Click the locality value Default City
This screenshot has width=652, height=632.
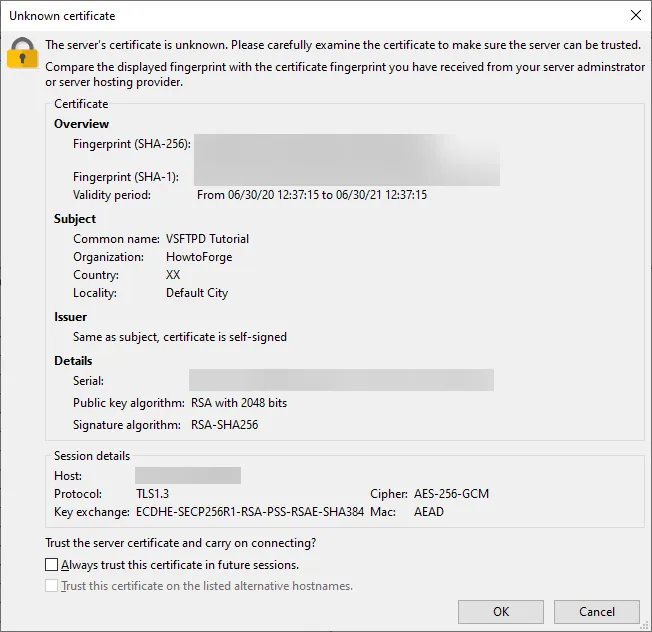[x=197, y=293]
